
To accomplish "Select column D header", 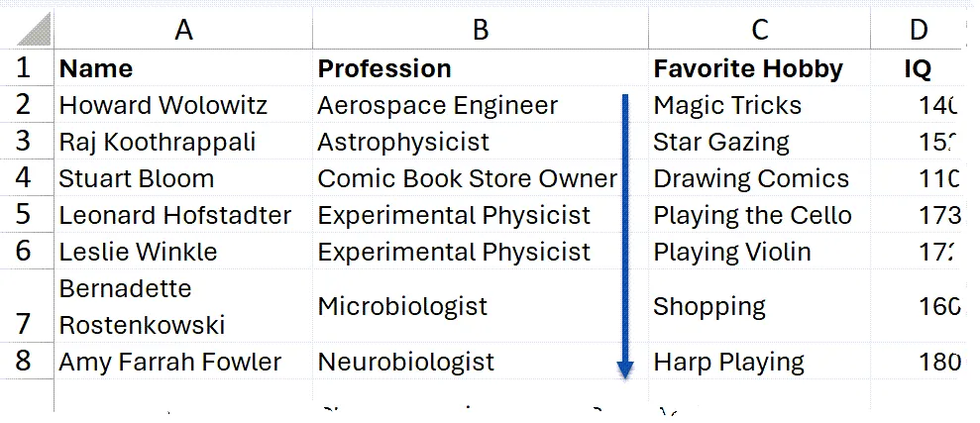I will (918, 31).
